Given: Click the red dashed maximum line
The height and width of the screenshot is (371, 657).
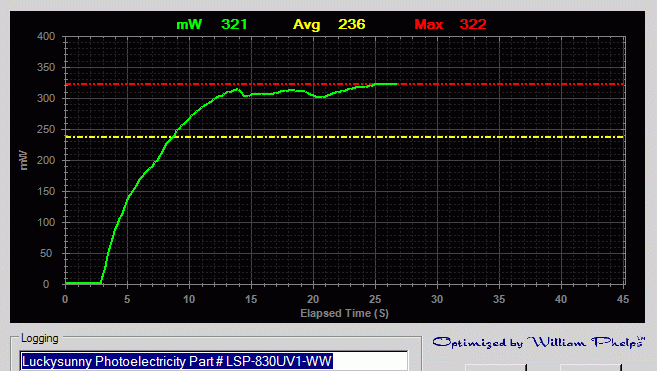Looking at the screenshot, I should click(x=510, y=84).
